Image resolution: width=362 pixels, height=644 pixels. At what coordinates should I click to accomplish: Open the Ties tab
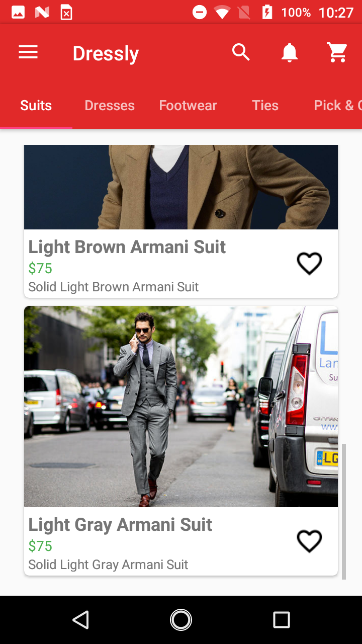click(x=265, y=105)
